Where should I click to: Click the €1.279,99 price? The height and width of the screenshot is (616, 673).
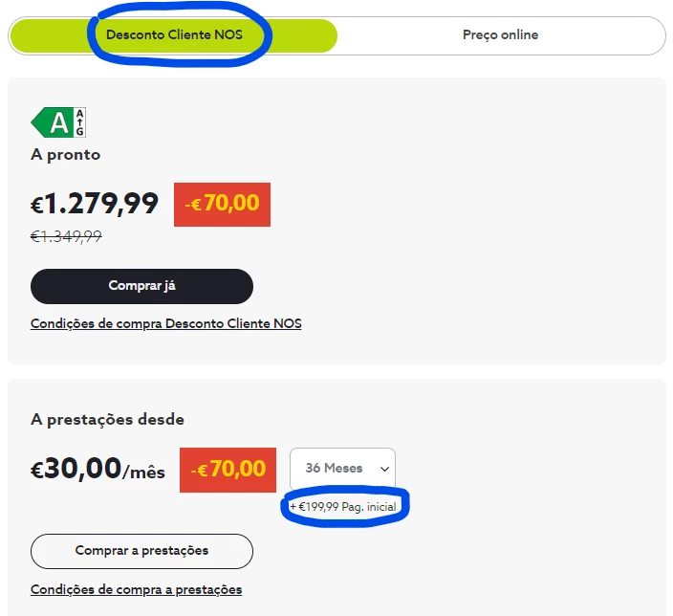(95, 204)
